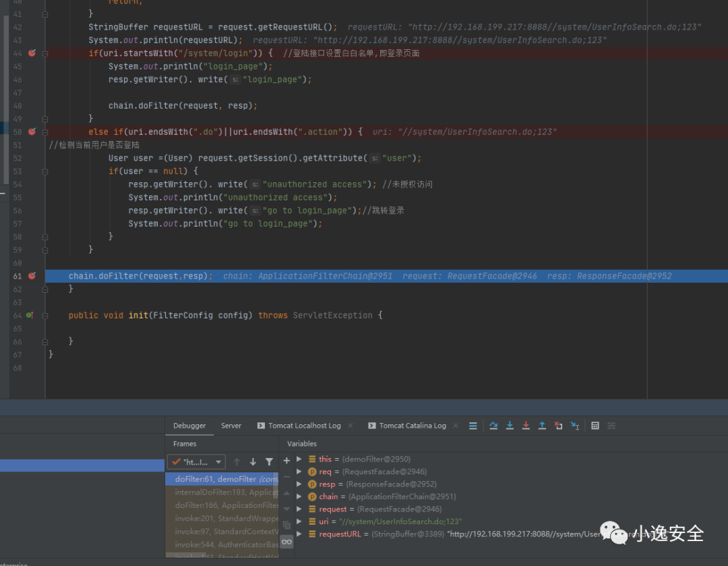728x566 pixels.
Task: Expand the 'uri' variable node
Action: 299,521
